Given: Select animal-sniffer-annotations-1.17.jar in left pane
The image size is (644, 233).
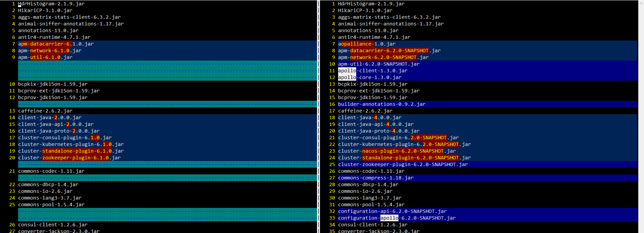Looking at the screenshot, I should coord(71,24).
